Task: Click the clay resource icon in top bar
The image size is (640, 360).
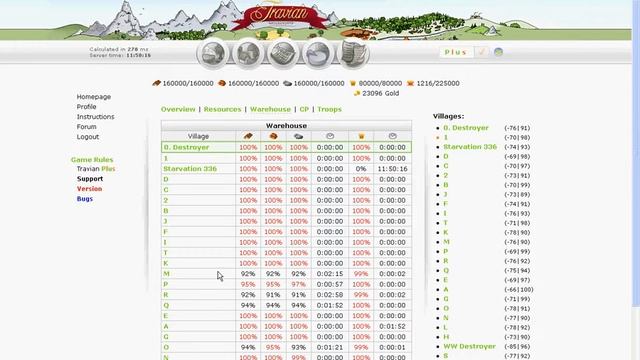Action: (222, 83)
